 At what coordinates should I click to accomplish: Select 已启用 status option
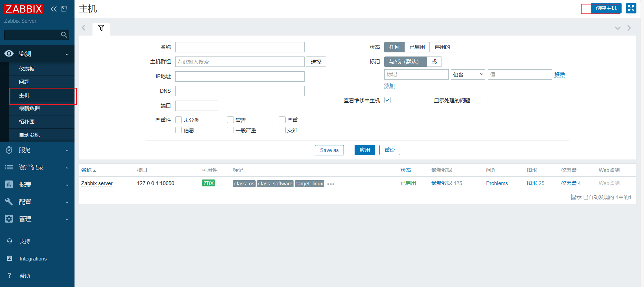click(x=417, y=47)
